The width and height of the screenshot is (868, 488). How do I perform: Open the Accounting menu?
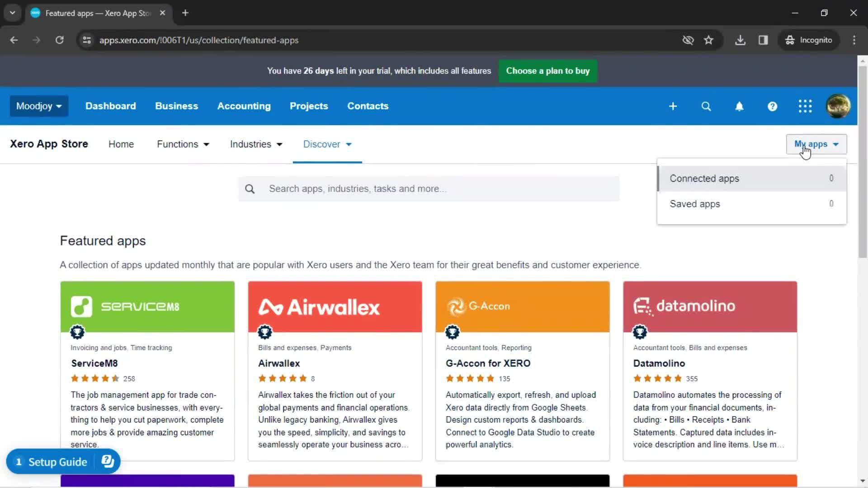(x=244, y=106)
